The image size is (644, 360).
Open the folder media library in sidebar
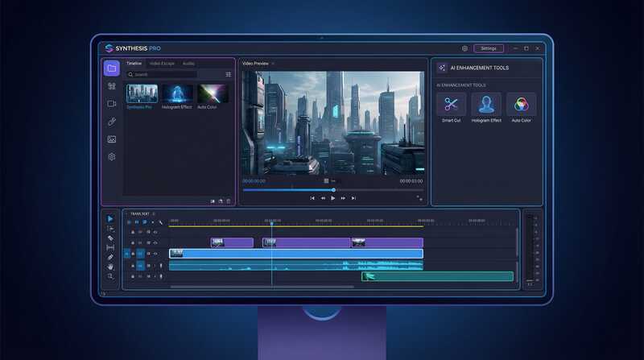pyautogui.click(x=112, y=68)
